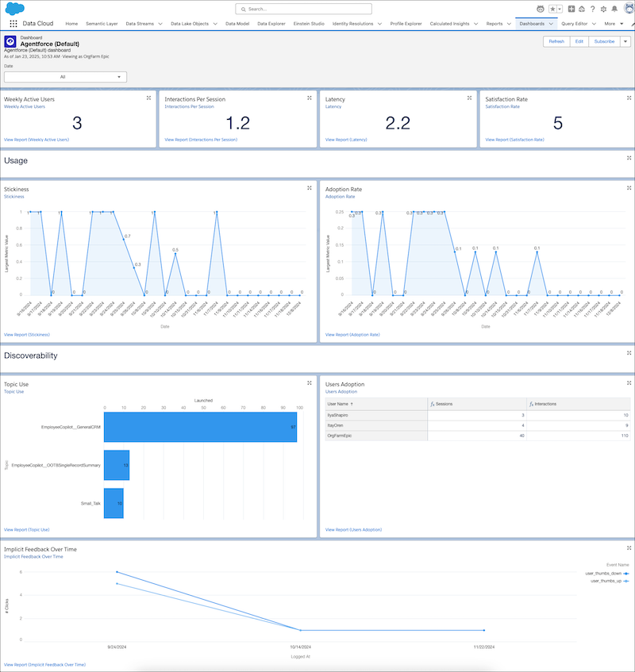Click the Salesforce cloud logo
Viewport: 635px width, 672px height.
(13, 9)
